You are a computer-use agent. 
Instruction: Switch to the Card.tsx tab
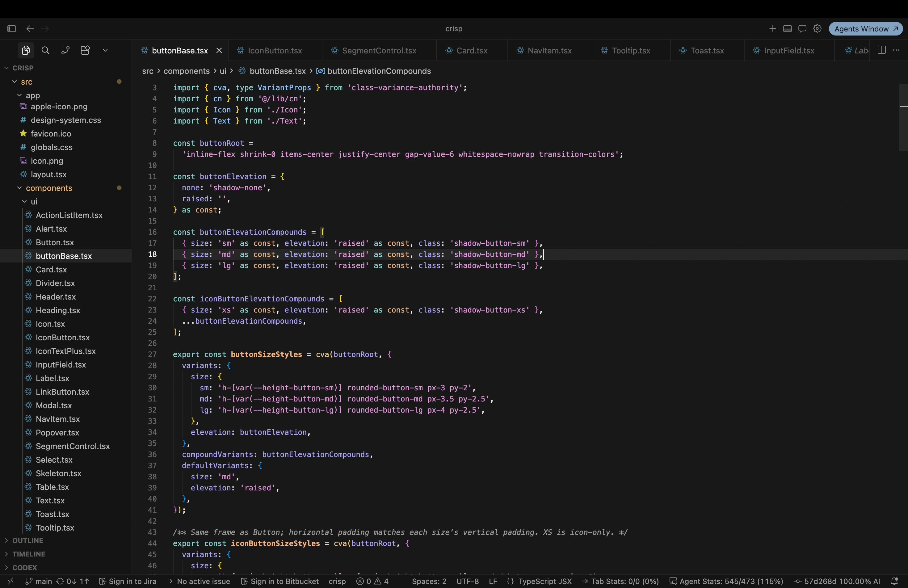tap(472, 50)
